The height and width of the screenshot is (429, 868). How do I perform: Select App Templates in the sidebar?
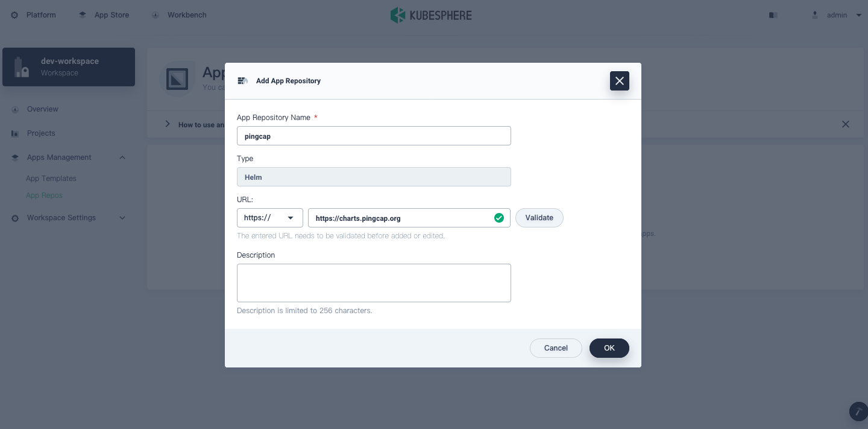pos(51,178)
